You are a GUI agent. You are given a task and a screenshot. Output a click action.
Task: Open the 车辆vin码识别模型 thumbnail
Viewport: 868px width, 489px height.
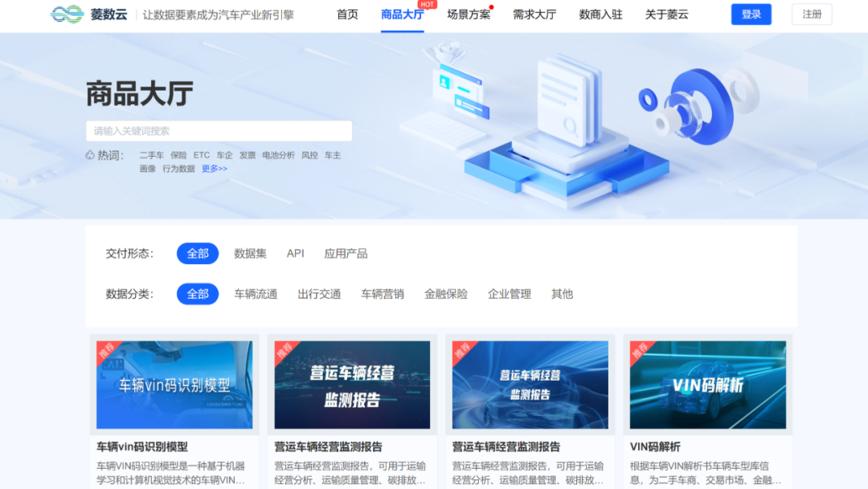[174, 385]
